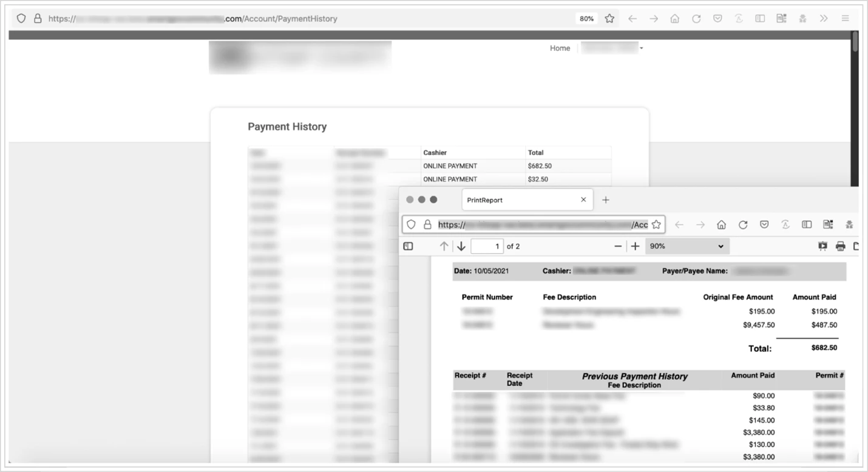868x472 pixels.
Task: Open the PDF zoom level dropdown showing 90%
Action: click(x=687, y=246)
